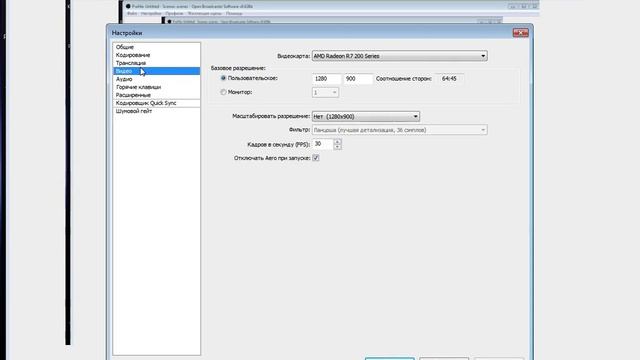The width and height of the screenshot is (640, 360).
Task: Toggle the Отключать Aero при запуске checkbox
Action: [x=316, y=158]
